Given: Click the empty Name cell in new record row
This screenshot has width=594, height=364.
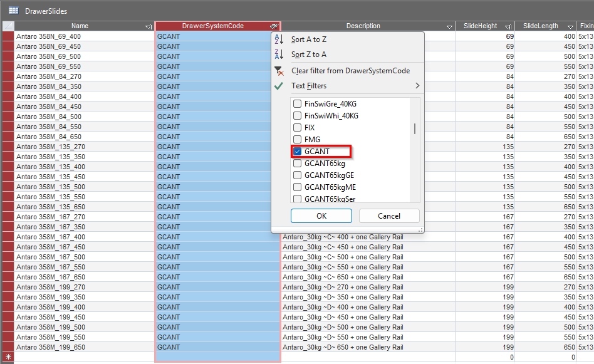Looking at the screenshot, I should point(84,357).
